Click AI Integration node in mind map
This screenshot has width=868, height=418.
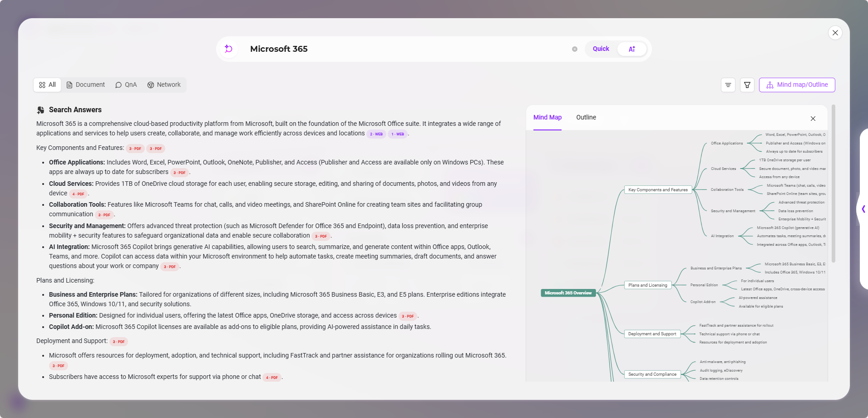coord(722,236)
